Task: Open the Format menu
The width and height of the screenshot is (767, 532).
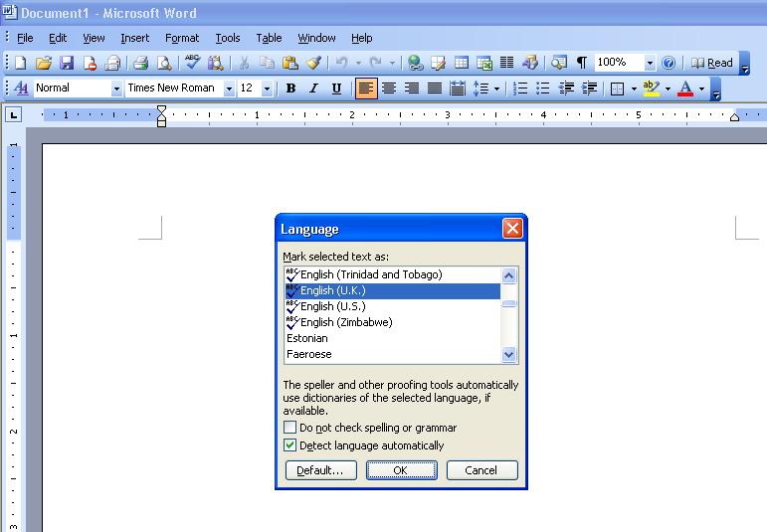Action: pos(182,38)
